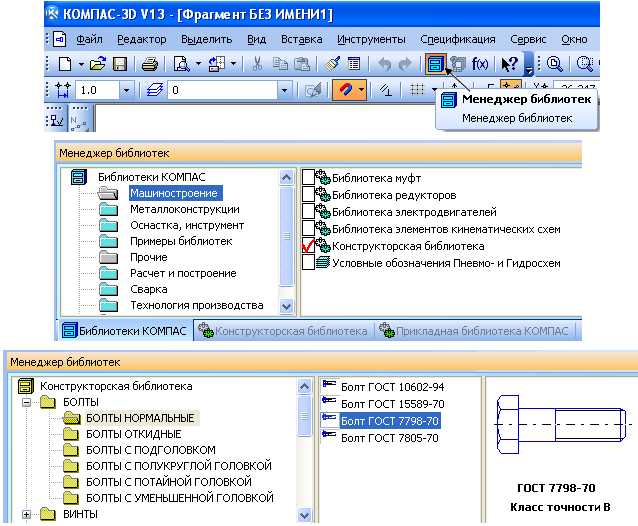Select БОЛТЫ С ПОТАЙНОЙ ГОЛОВКОЙ folder

coord(169,482)
